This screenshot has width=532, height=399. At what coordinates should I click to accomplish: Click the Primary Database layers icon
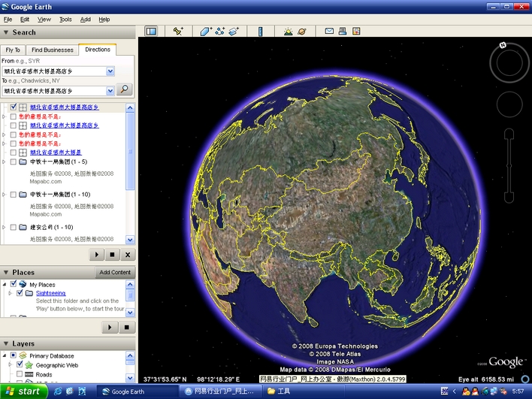click(x=23, y=355)
